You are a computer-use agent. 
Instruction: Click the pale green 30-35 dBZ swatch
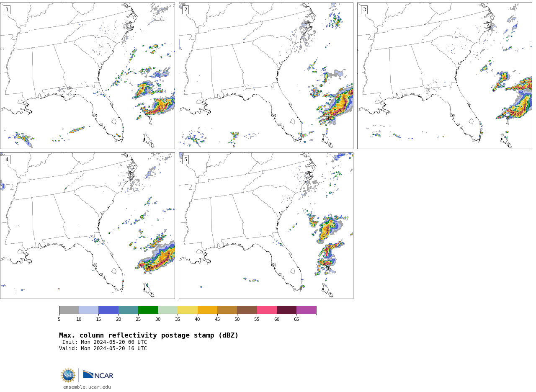tap(167, 310)
